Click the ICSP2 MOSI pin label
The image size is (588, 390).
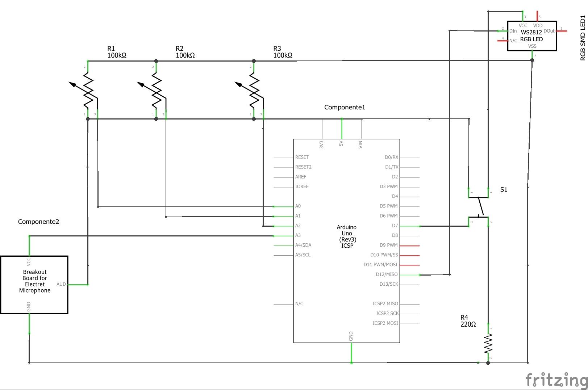[x=385, y=323]
